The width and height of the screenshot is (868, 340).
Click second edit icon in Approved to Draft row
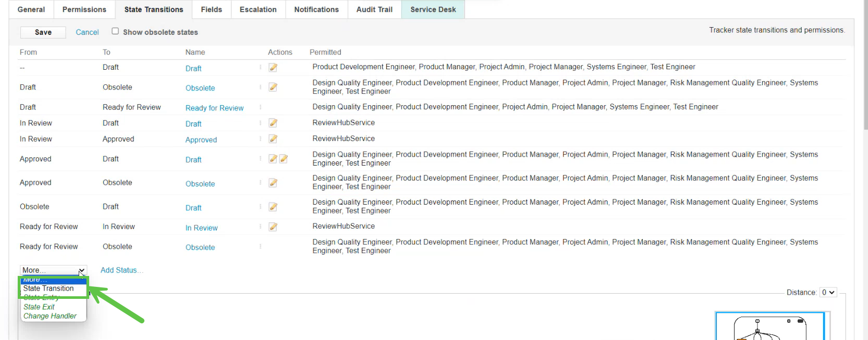284,159
